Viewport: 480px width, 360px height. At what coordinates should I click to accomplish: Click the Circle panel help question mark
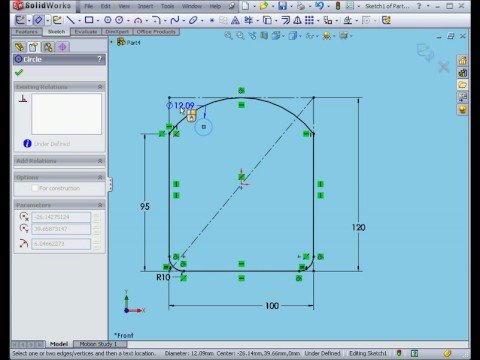coord(99,59)
